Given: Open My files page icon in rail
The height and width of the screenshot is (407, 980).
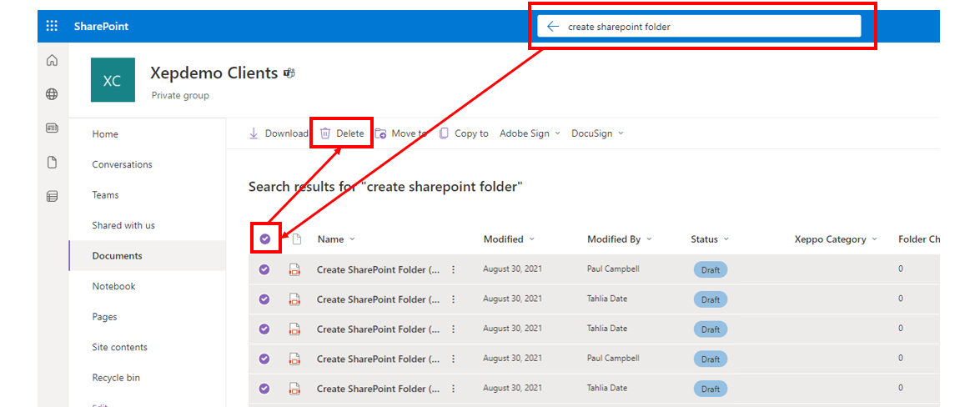Looking at the screenshot, I should (x=53, y=163).
